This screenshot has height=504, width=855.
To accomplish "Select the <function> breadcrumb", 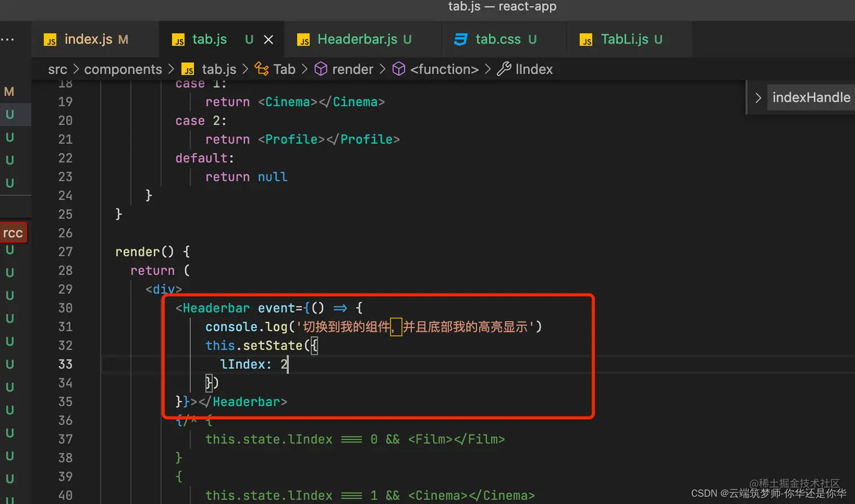I will (x=444, y=69).
